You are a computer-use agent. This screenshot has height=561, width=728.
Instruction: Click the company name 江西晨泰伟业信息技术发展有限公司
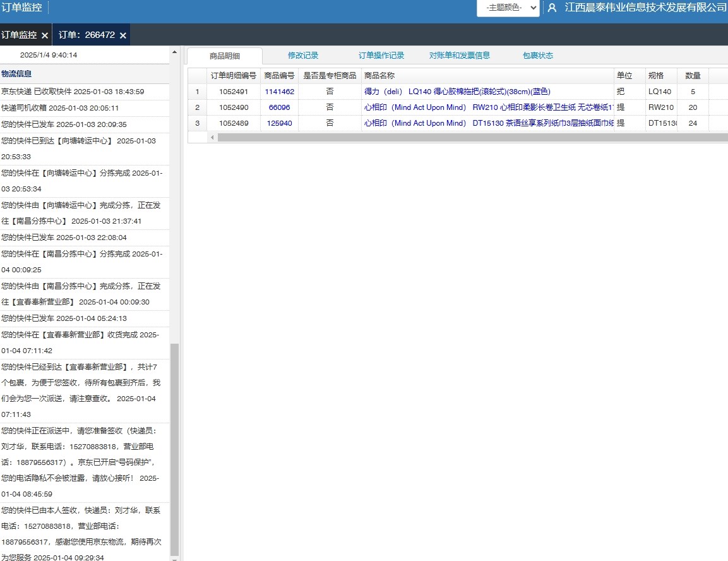(x=645, y=8)
